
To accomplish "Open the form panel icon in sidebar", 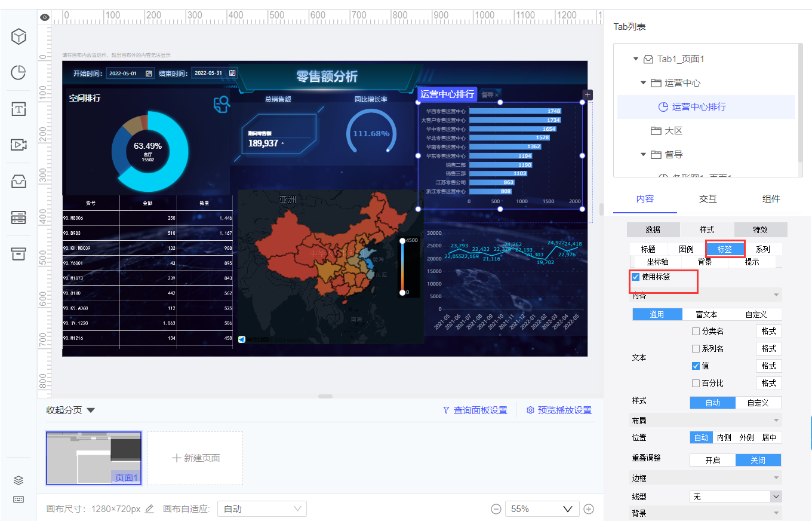I will click(19, 217).
